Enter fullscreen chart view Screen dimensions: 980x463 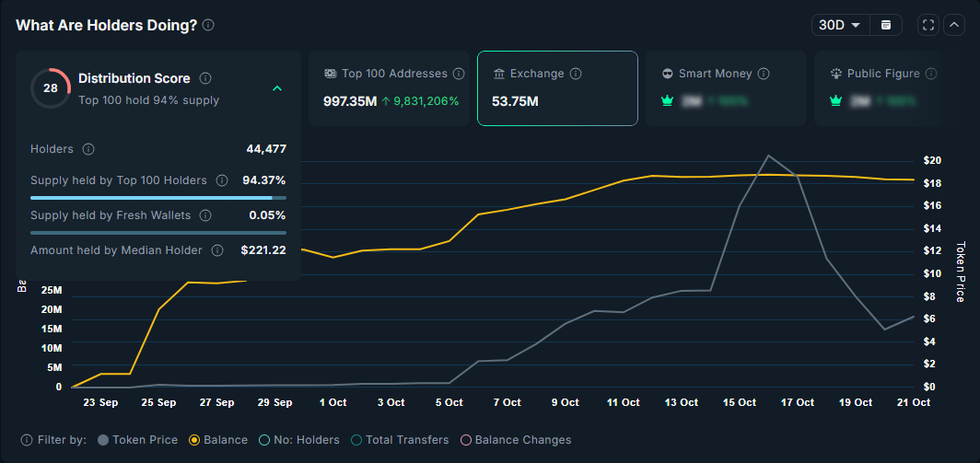coord(928,25)
